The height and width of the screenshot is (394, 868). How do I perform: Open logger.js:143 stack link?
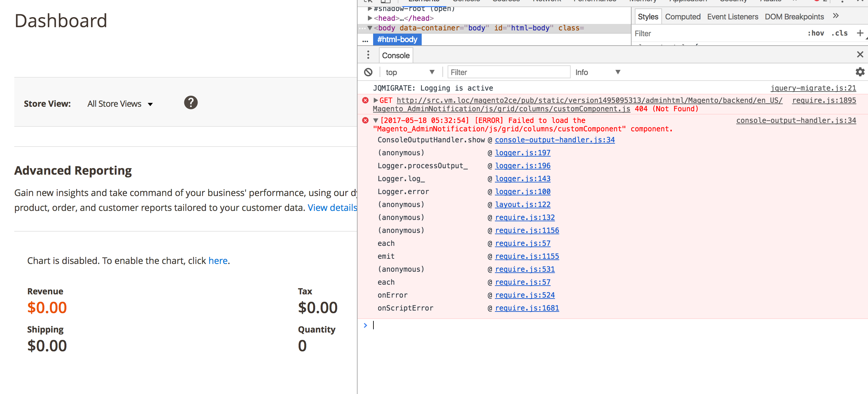pos(522,179)
